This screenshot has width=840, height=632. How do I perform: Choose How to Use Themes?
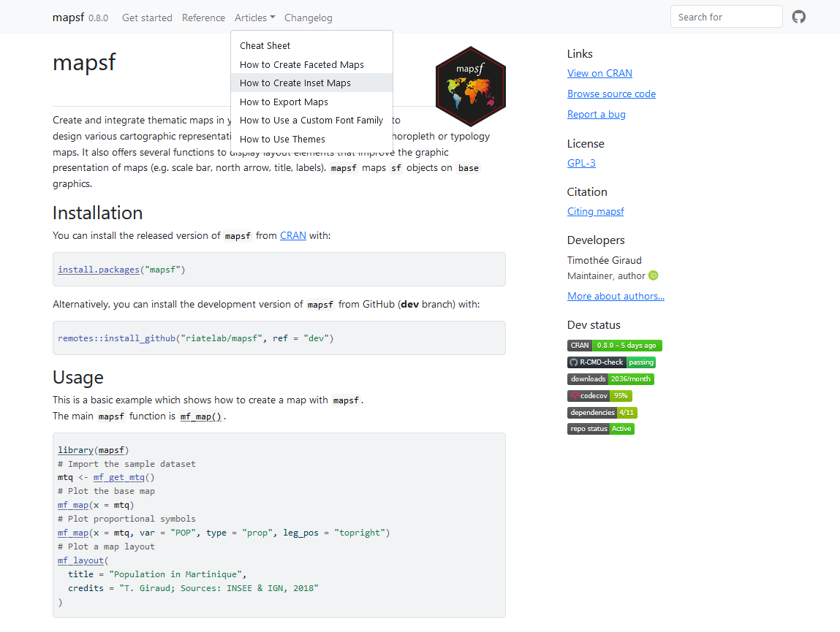pos(282,140)
